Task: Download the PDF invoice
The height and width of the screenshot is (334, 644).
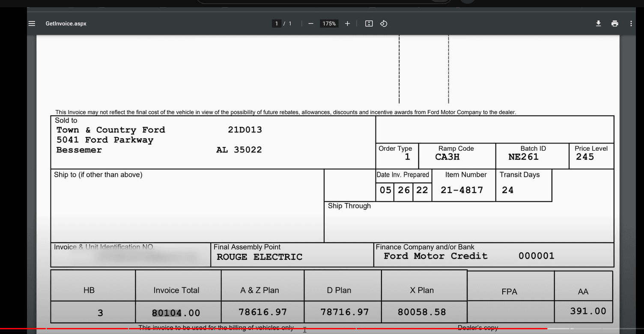Action: click(x=599, y=24)
